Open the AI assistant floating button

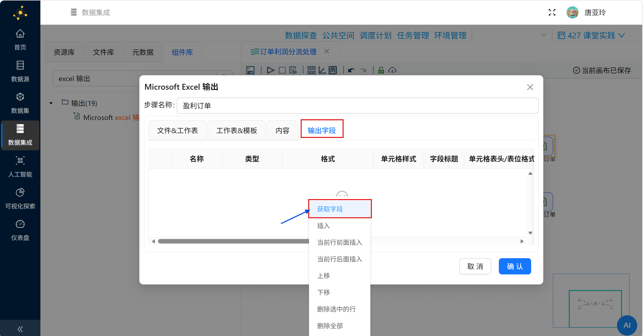tap(627, 325)
